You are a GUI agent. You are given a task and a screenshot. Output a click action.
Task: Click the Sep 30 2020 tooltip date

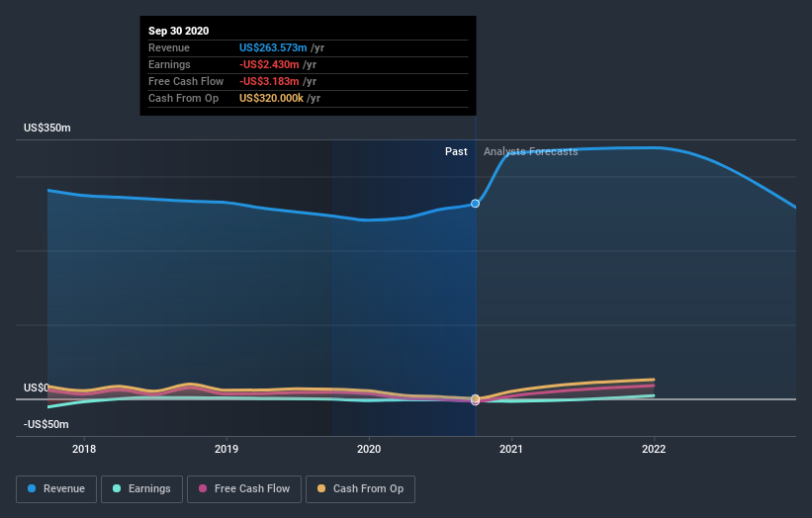coord(179,31)
